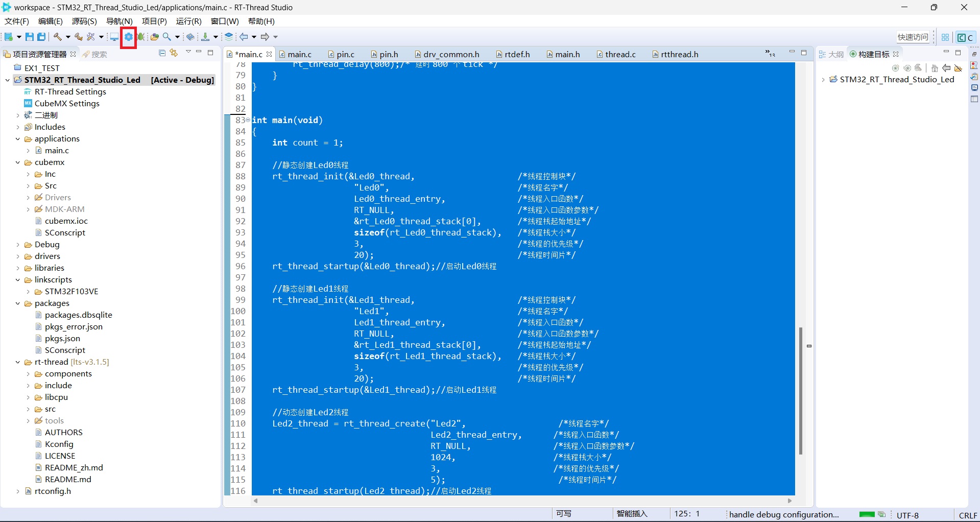Viewport: 980px width, 522px height.
Task: Click the Save All toolbar icon
Action: (x=41, y=37)
